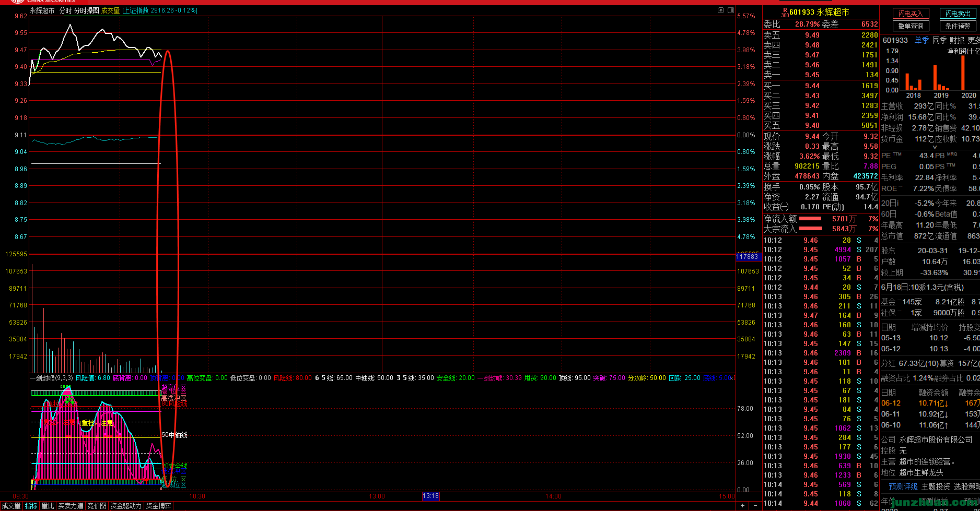Switch to the 资金驱动力 bottom tab
980x511 pixels.
[x=126, y=506]
